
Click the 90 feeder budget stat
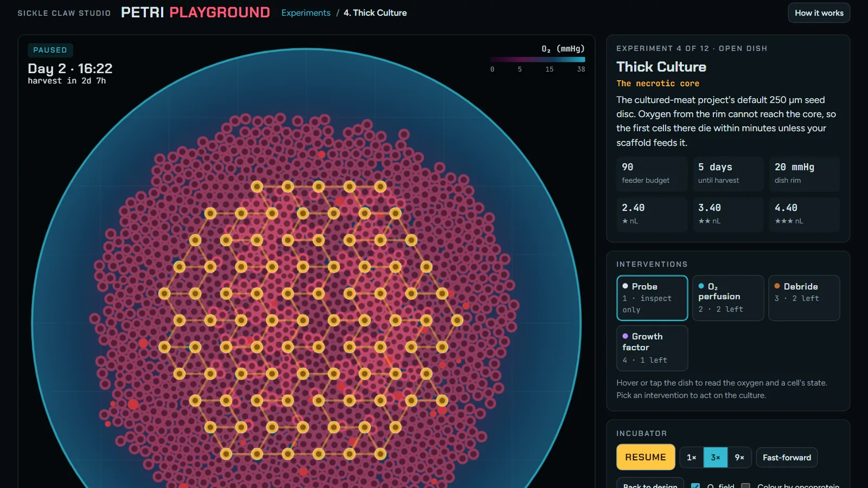coord(652,174)
